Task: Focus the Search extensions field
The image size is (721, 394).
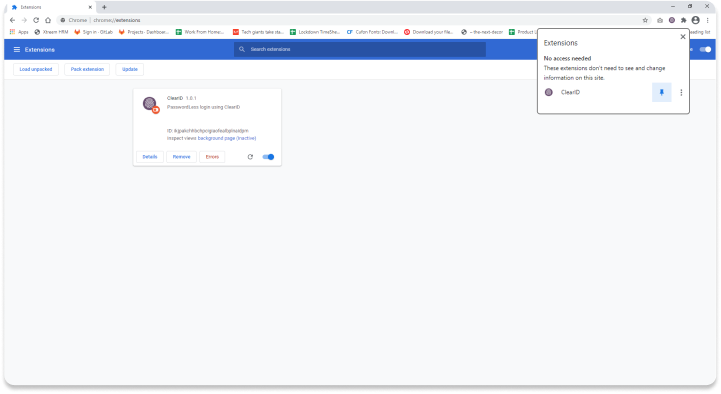Action: [360, 49]
